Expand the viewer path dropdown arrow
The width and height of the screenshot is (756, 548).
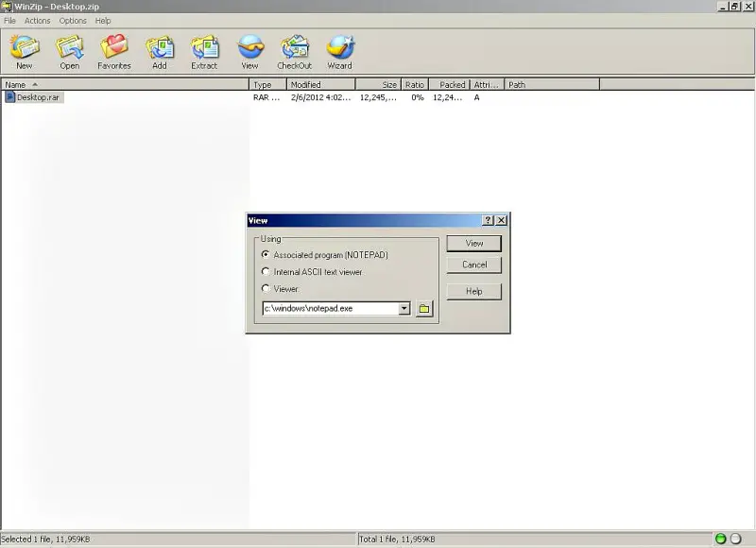tap(404, 309)
